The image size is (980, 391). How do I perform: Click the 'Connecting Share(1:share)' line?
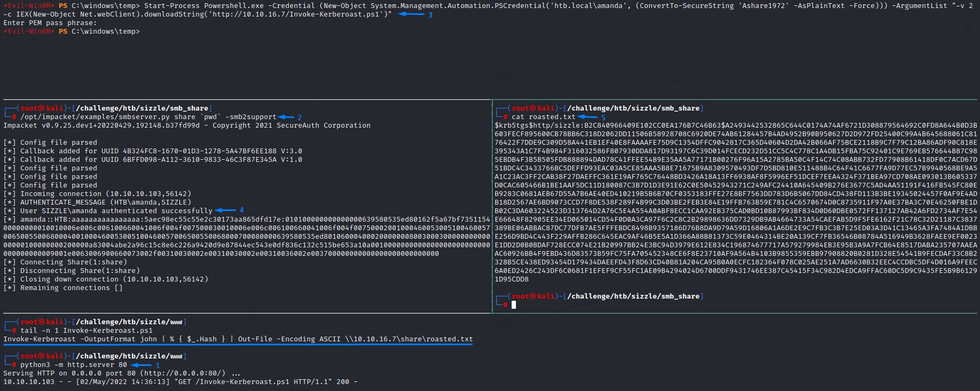[65, 262]
